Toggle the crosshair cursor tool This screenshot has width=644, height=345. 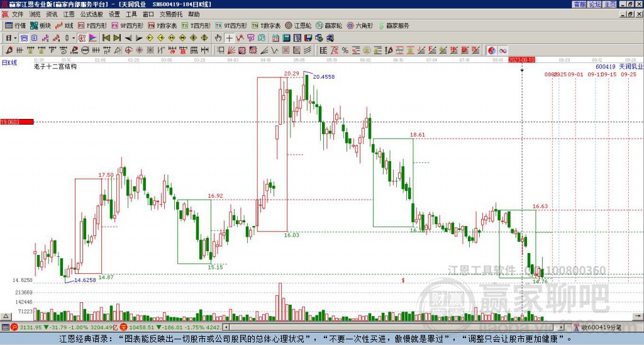[229, 38]
